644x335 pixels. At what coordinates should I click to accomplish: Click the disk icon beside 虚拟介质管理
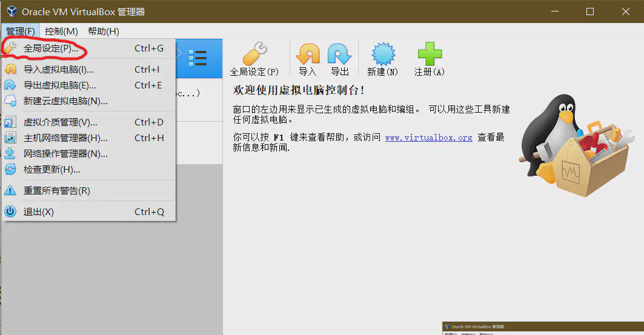click(x=10, y=122)
